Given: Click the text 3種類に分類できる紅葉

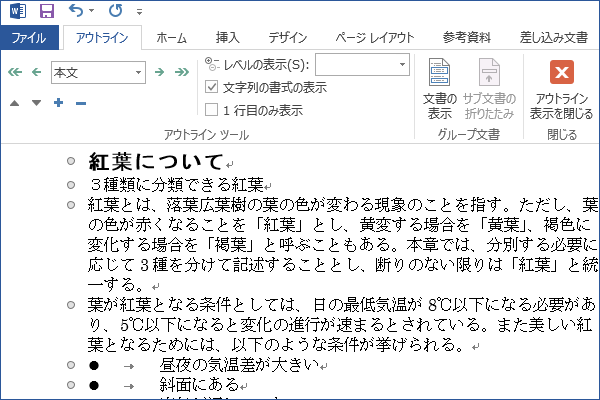Looking at the screenshot, I should (177, 185).
